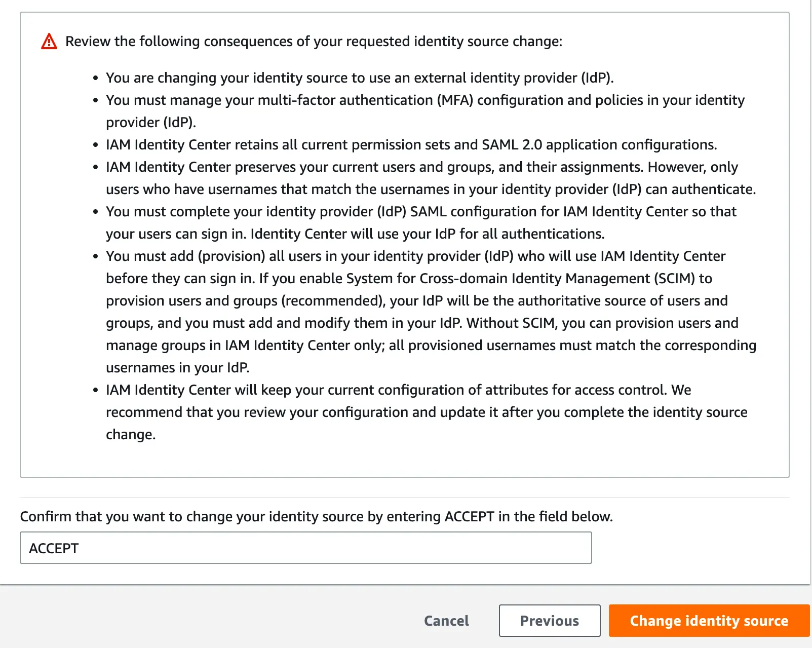Click the 'Confirm that you want to change' label
Viewport: 812px width, 648px height.
[316, 516]
